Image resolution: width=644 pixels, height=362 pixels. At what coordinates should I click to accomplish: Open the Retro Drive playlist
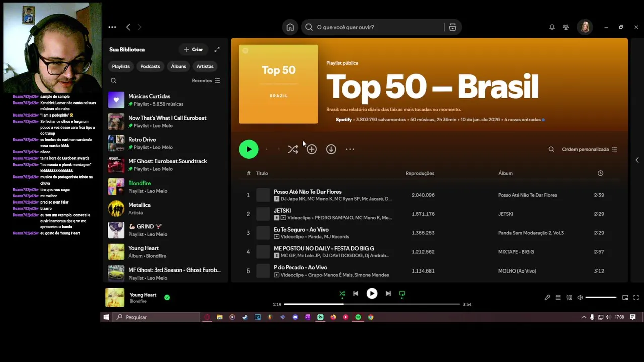tap(165, 143)
